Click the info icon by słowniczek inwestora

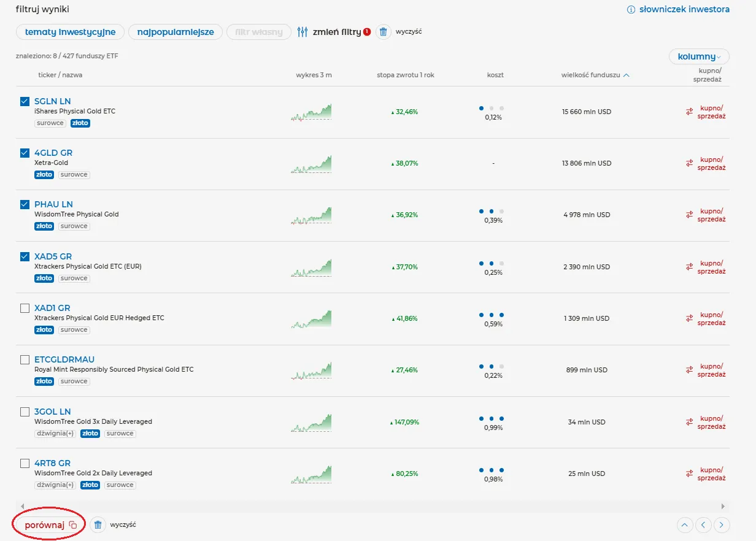(x=630, y=10)
